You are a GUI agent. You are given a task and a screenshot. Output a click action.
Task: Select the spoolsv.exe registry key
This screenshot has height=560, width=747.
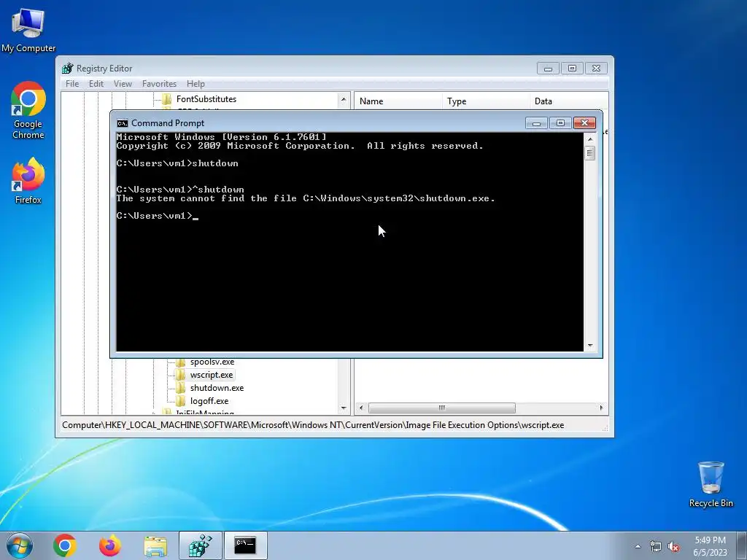click(212, 362)
